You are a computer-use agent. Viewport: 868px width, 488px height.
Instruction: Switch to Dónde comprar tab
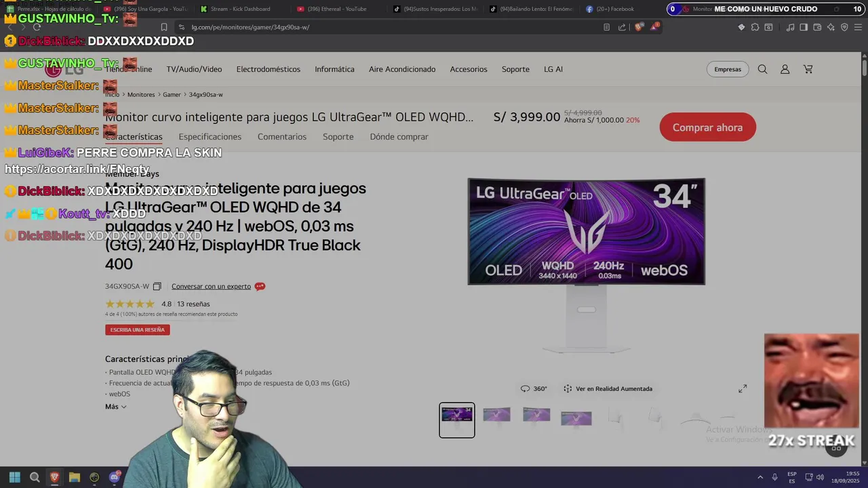pyautogui.click(x=399, y=136)
